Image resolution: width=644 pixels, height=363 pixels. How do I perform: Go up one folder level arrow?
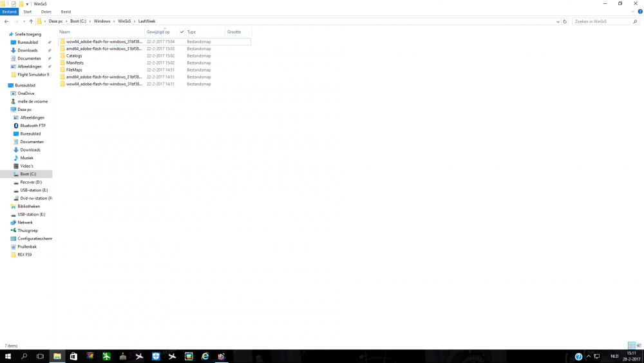[x=31, y=21]
